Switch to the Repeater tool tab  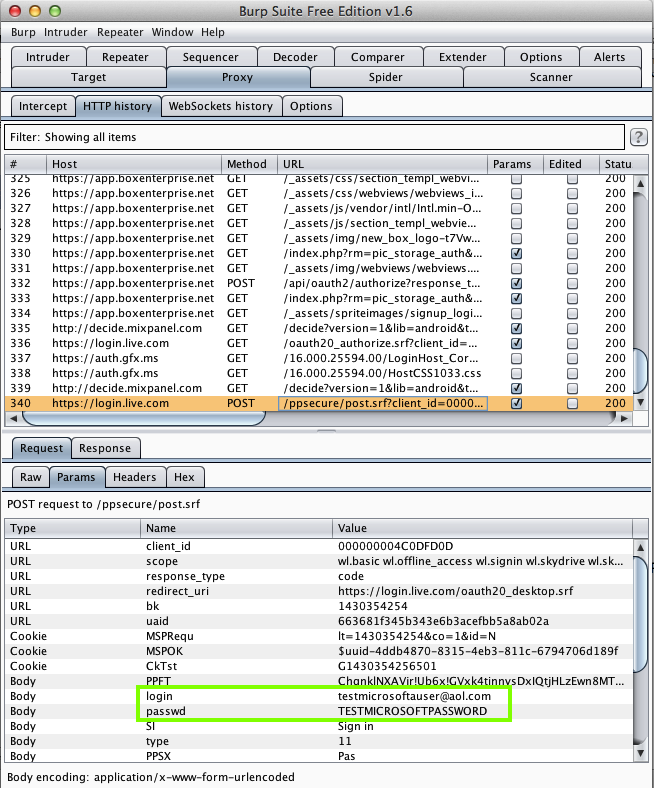[x=125, y=57]
